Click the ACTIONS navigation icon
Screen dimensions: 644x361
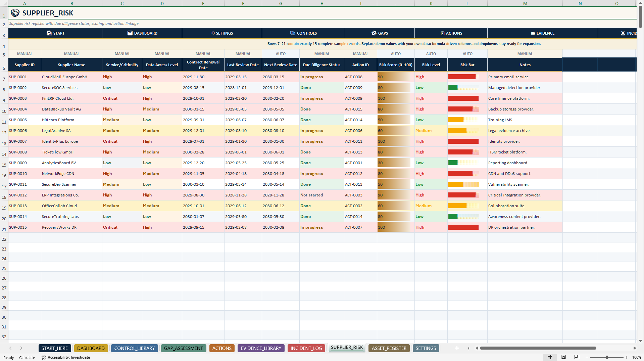point(442,33)
